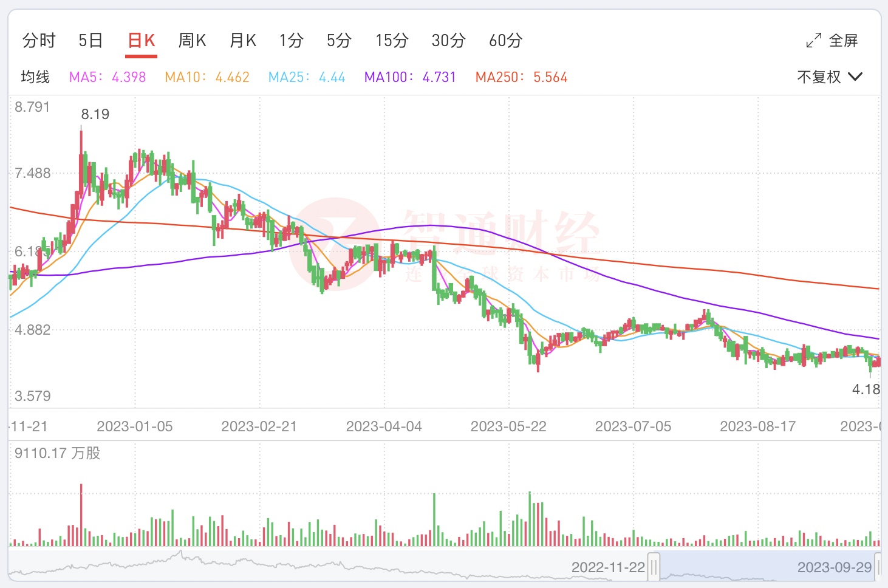Click the fullscreen expand arrows icon
888x588 pixels.
click(813, 41)
